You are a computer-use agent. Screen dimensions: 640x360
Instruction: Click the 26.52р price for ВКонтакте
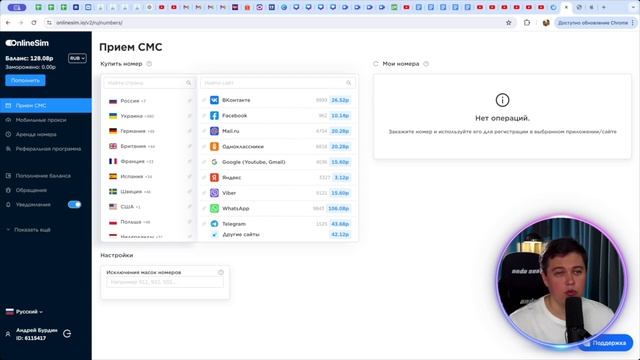(x=340, y=100)
